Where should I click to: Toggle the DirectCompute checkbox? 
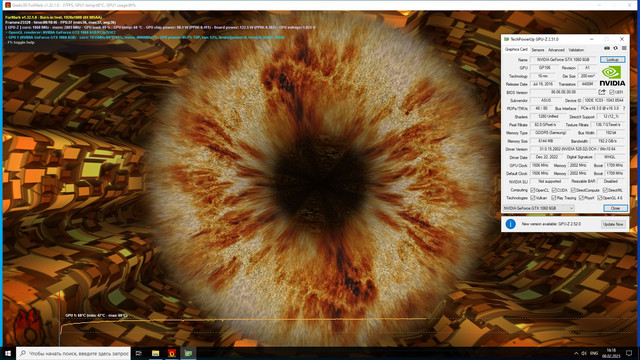tap(573, 190)
